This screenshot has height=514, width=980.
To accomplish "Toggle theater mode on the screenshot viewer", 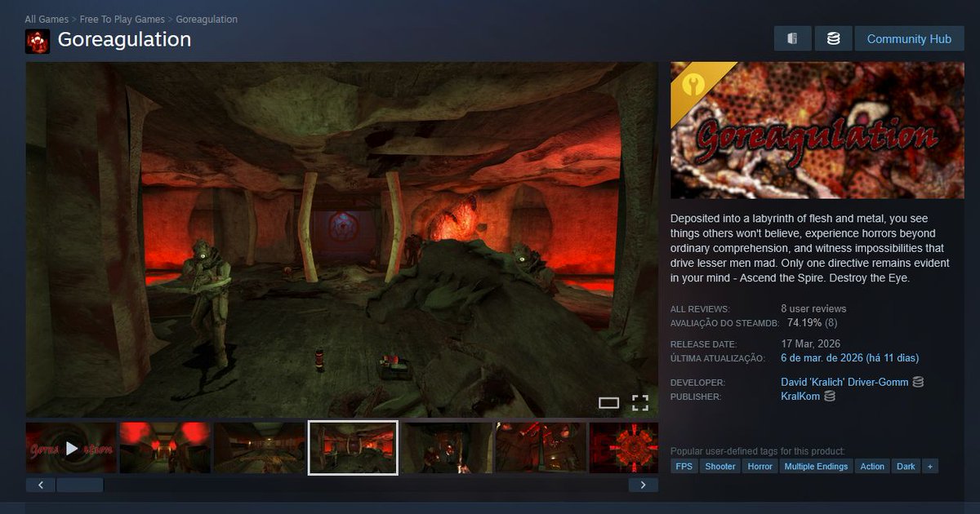I will coord(608,402).
